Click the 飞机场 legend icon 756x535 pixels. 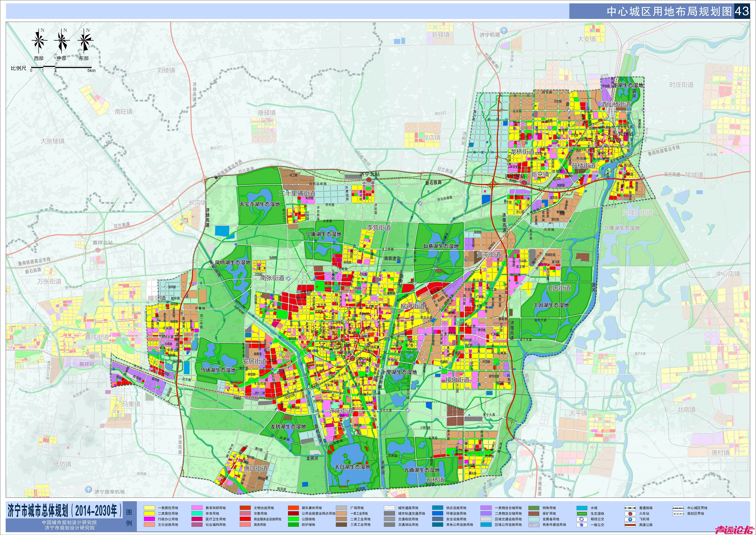[x=630, y=519]
